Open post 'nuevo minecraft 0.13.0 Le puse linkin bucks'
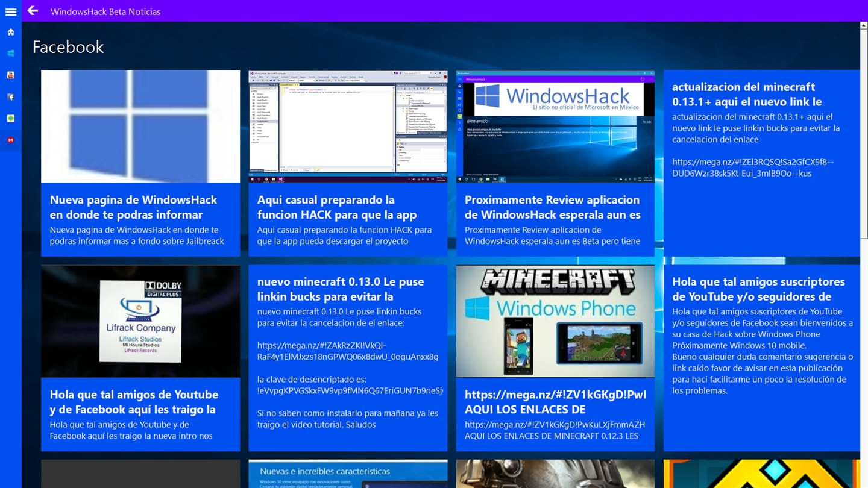Viewport: 868px width, 488px height. point(348,358)
